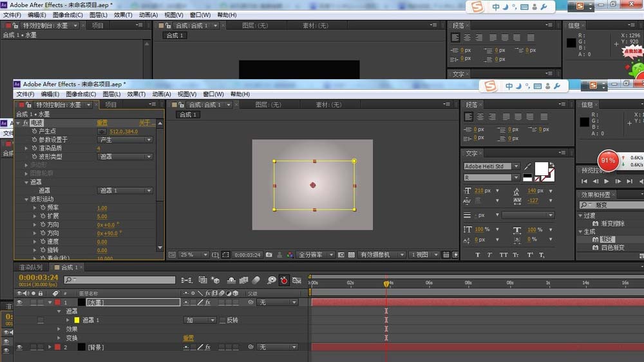Click the eyedropper in the 文字 panel
Image resolution: width=644 pixels, height=362 pixels.
point(527,166)
